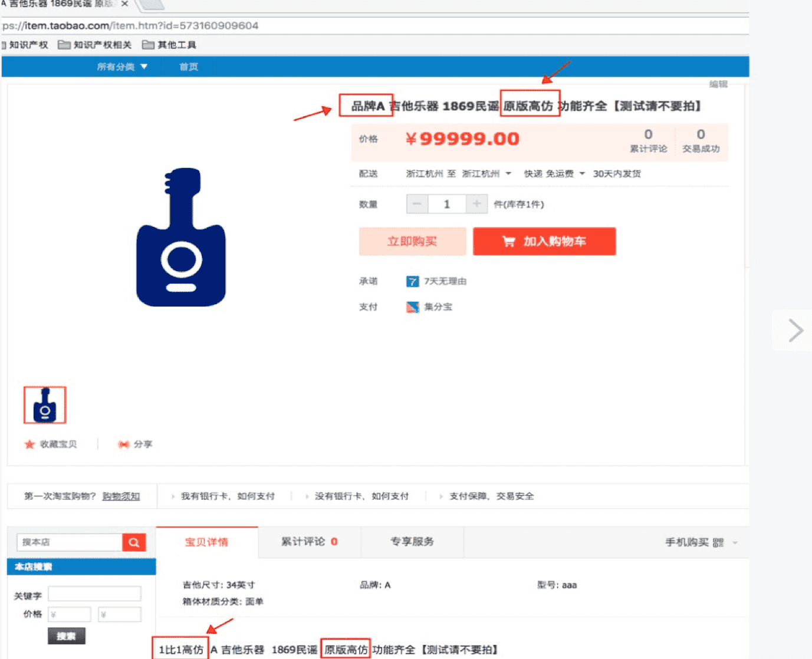
Task: Expand the 手机购买 dropdown arrow
Action: pyautogui.click(x=735, y=543)
